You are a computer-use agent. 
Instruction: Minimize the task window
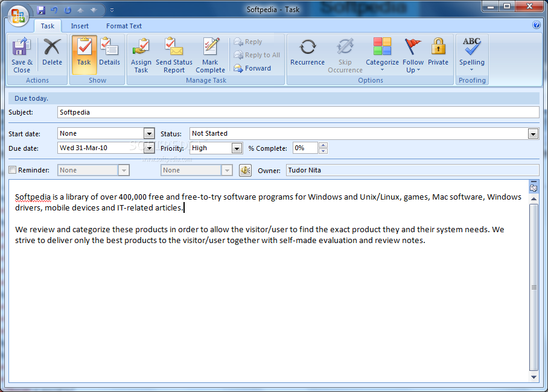coord(491,6)
